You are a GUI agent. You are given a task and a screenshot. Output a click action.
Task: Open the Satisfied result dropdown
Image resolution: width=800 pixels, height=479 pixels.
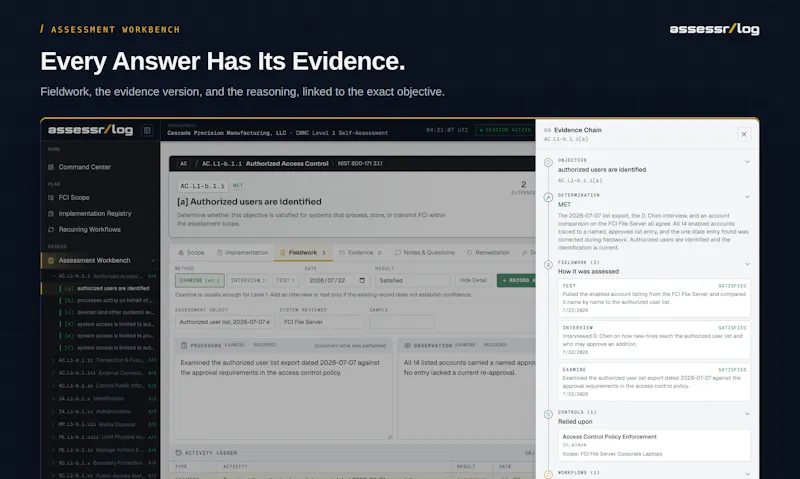(x=412, y=281)
